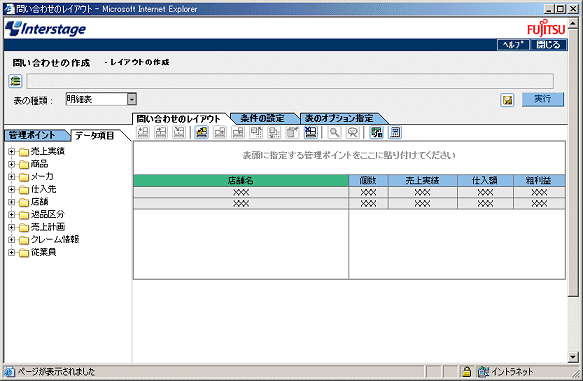The height and width of the screenshot is (381, 583).
Task: Click the save icon beside 実行 button
Action: 507,100
